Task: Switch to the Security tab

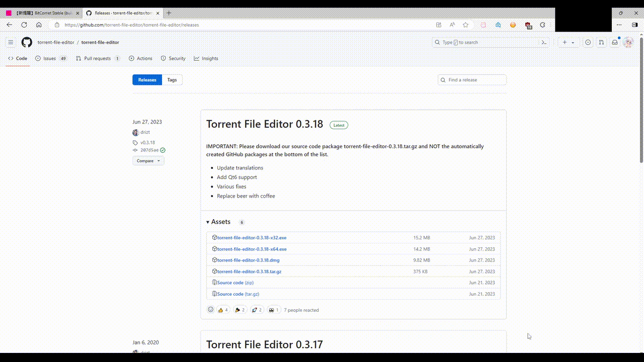Action: click(173, 58)
